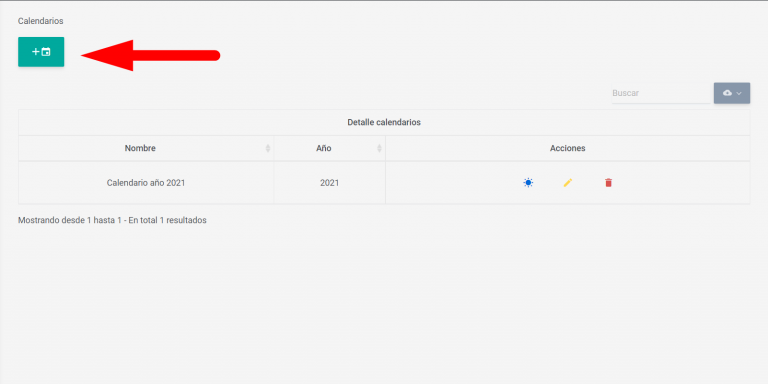The image size is (768, 384).
Task: Click the cloud download export icon
Action: (727, 93)
